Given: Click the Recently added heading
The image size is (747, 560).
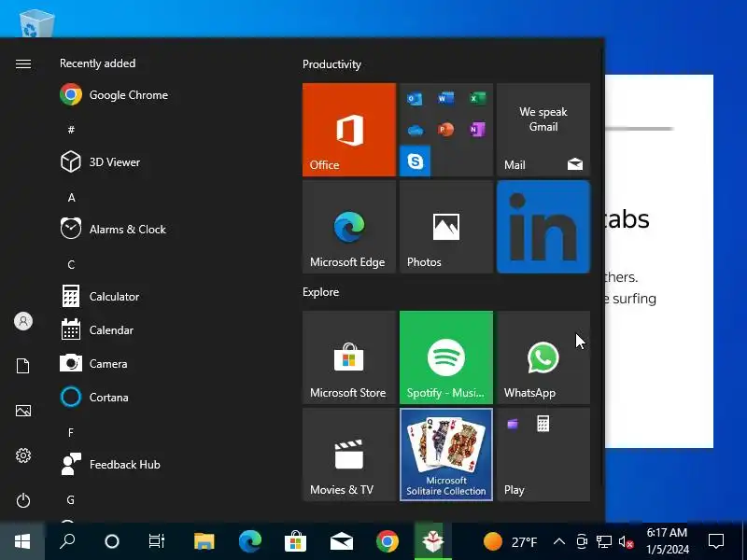Looking at the screenshot, I should pyautogui.click(x=98, y=63).
